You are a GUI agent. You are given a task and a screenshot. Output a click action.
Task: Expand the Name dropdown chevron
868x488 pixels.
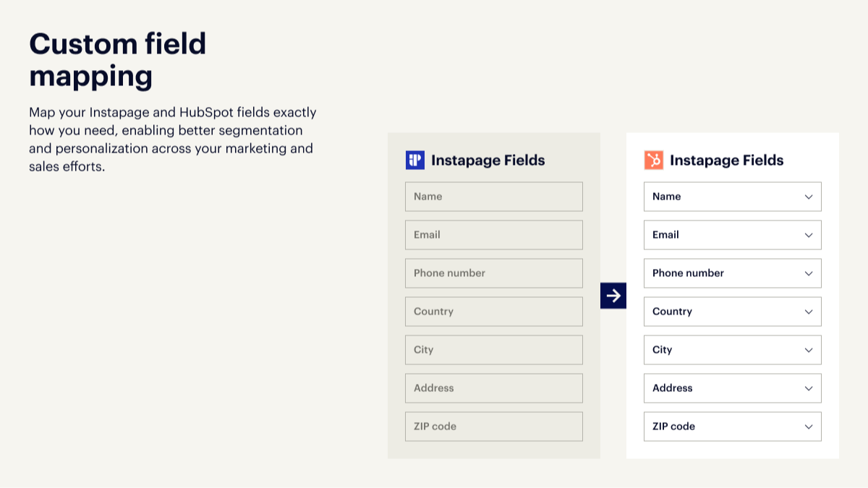[x=809, y=197]
